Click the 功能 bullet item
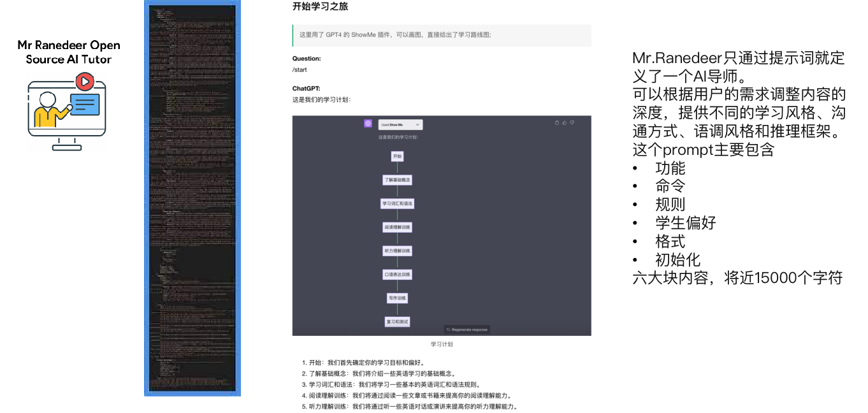 (x=670, y=168)
